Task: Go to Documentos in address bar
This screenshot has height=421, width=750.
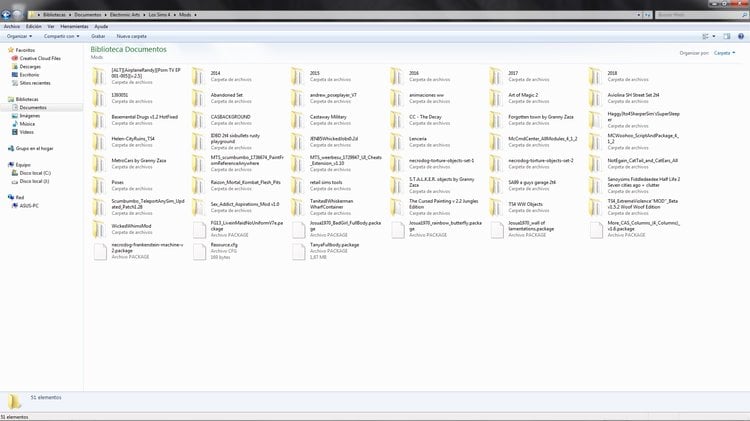Action: click(88, 15)
